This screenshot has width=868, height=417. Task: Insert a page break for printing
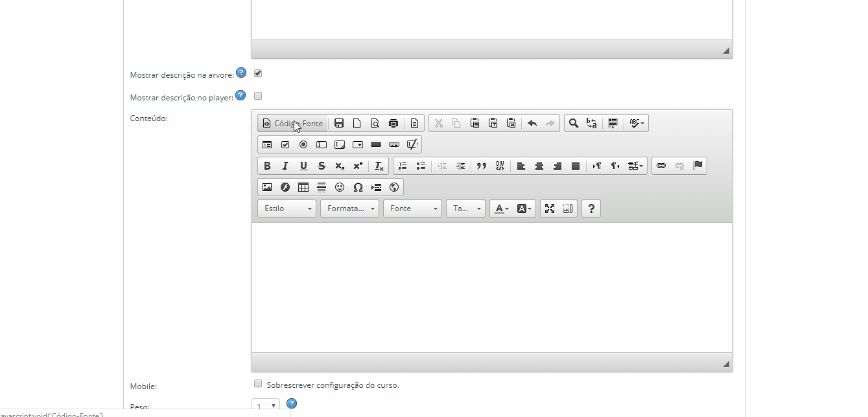point(376,187)
